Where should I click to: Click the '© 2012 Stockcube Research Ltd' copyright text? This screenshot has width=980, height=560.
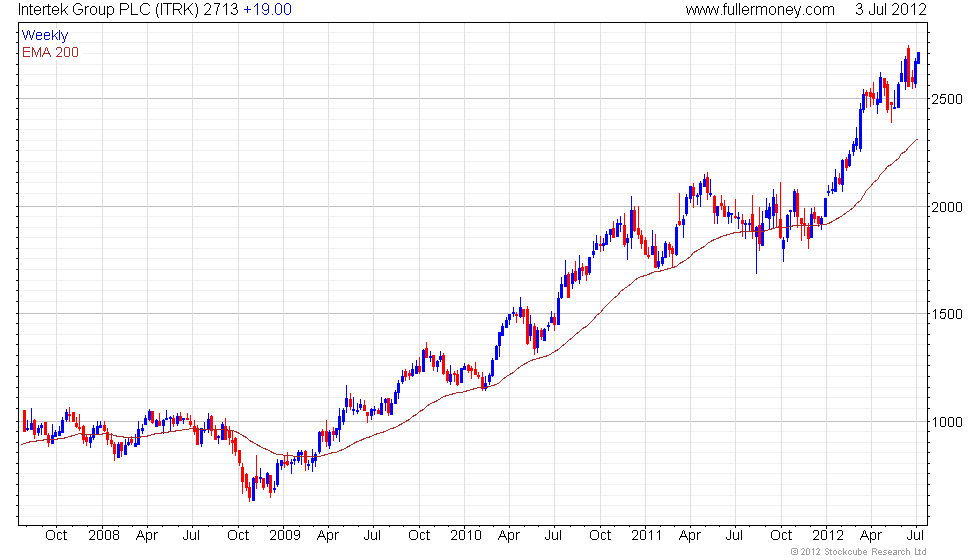(859, 551)
